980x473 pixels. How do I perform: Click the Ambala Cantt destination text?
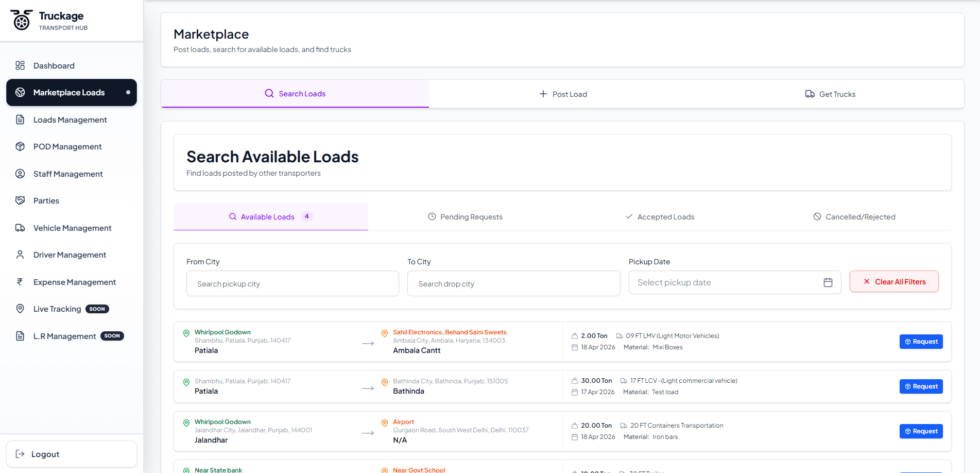point(417,350)
